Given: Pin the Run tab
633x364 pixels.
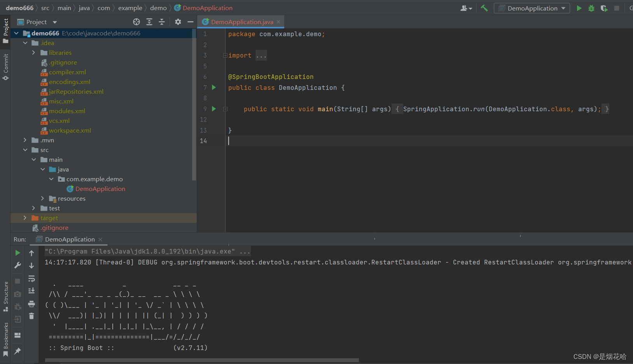Looking at the screenshot, I should [17, 351].
